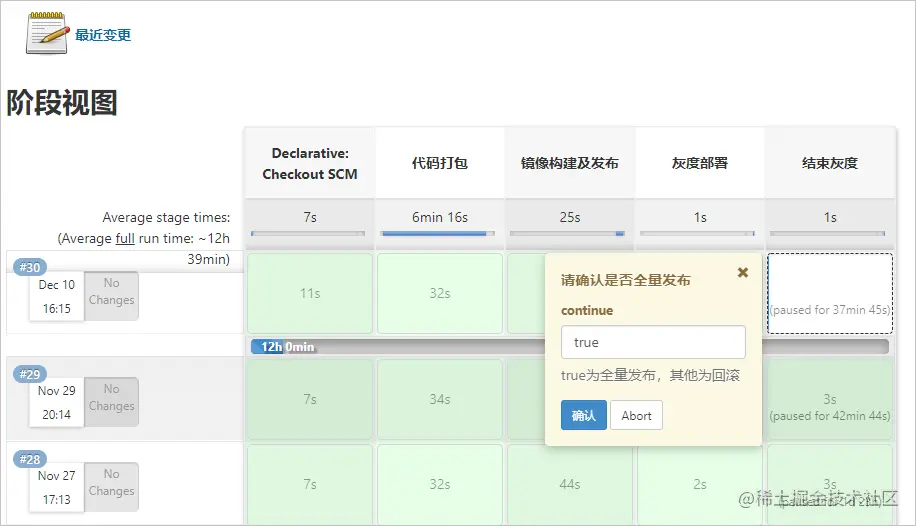916x526 pixels.
Task: Open the 2s 灰度部署 cell of build #28
Action: 700,485
